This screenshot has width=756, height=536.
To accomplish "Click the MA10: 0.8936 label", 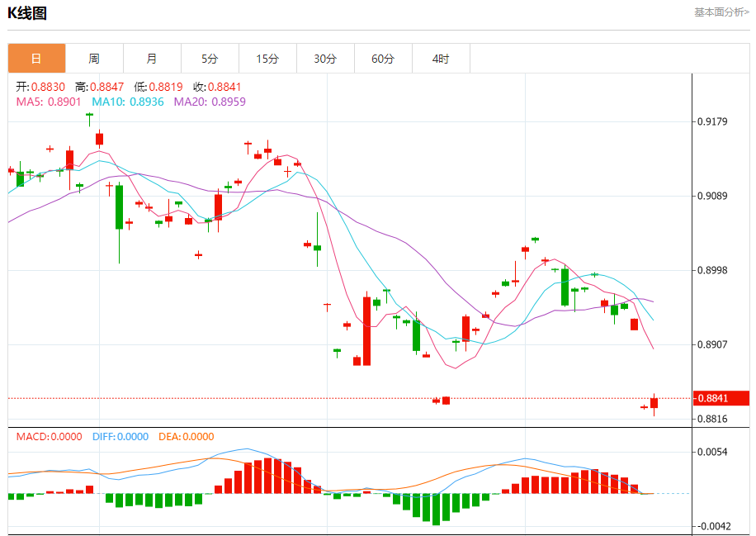I will pos(128,102).
